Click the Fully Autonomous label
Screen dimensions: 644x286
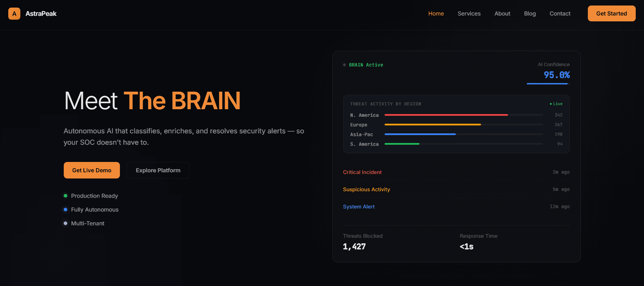pos(95,210)
